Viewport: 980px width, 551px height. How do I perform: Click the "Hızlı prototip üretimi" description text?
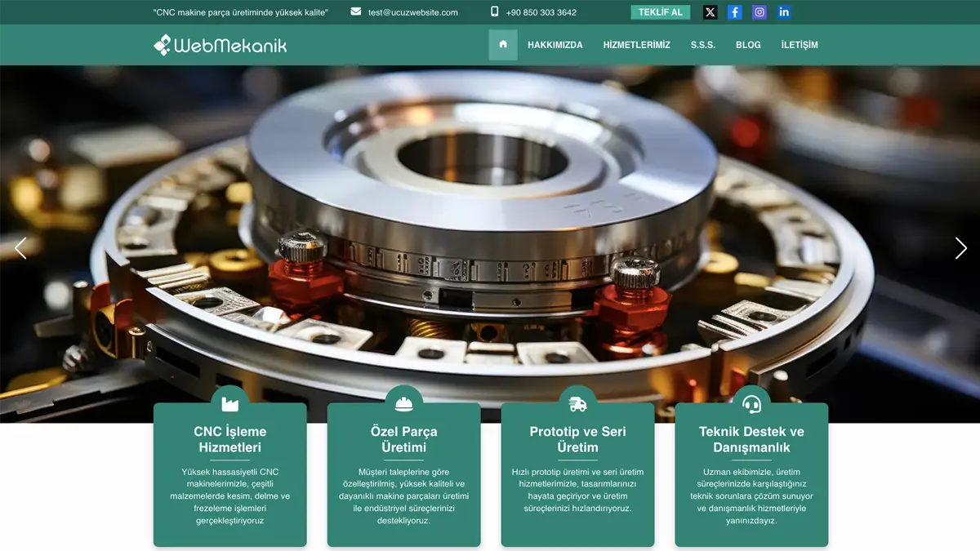[x=577, y=490]
